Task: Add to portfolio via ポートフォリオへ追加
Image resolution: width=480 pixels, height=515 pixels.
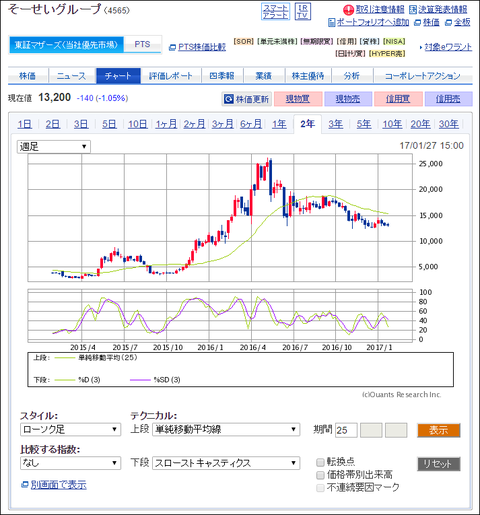Action: point(373,22)
